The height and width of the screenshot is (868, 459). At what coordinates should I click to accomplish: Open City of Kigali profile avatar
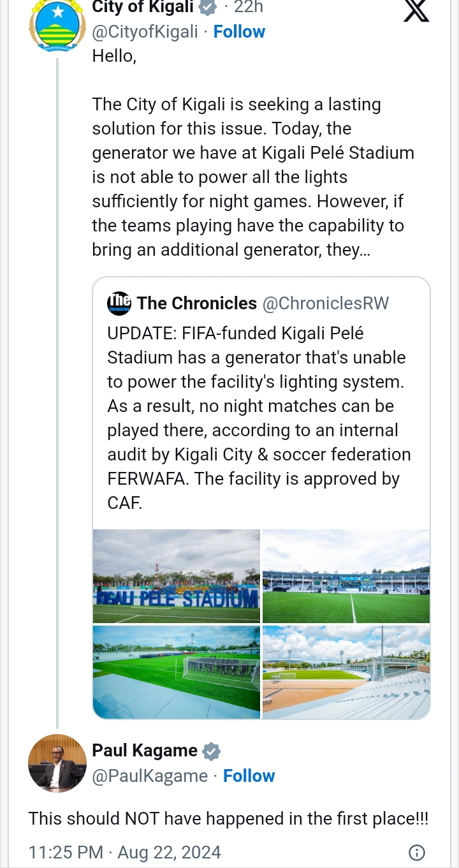coord(57,26)
